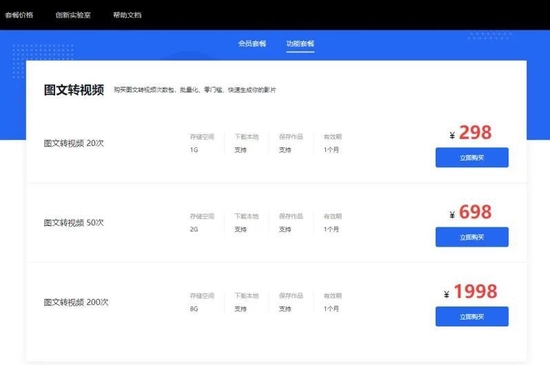Click the description text beside 图文转视频 heading

195,90
